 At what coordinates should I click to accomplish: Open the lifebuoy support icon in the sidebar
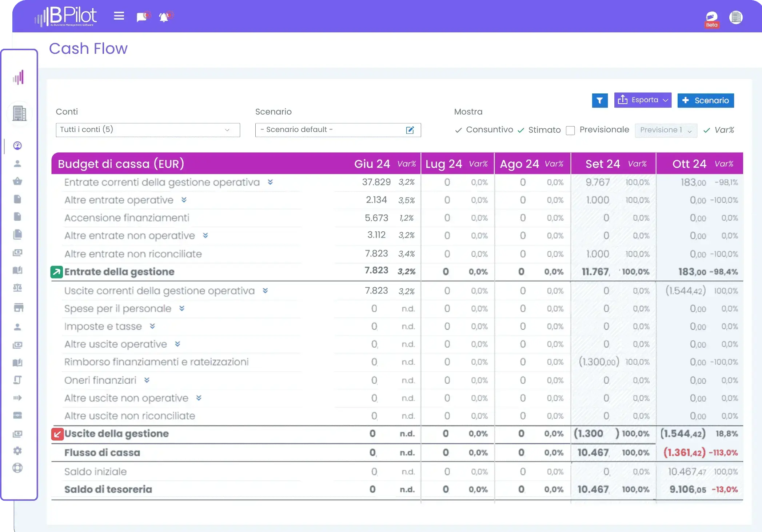pyautogui.click(x=17, y=468)
